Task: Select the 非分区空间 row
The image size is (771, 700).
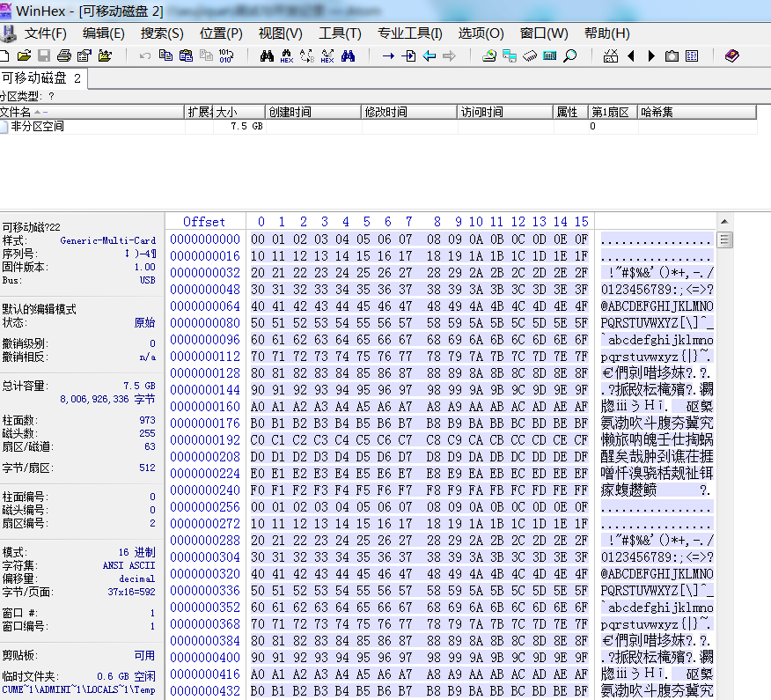Action: coord(378,127)
